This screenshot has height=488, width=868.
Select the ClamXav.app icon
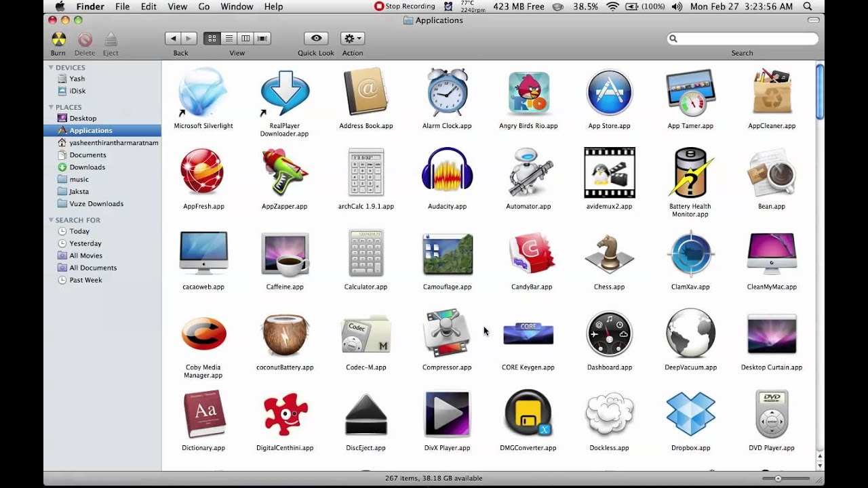coord(690,253)
